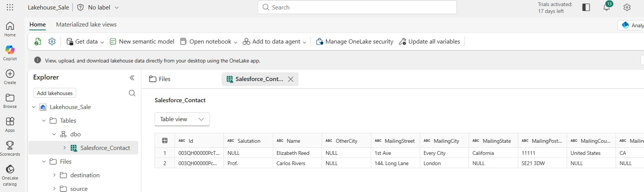Go to Home in left navigation
This screenshot has height=192, width=644.
pos(10,29)
